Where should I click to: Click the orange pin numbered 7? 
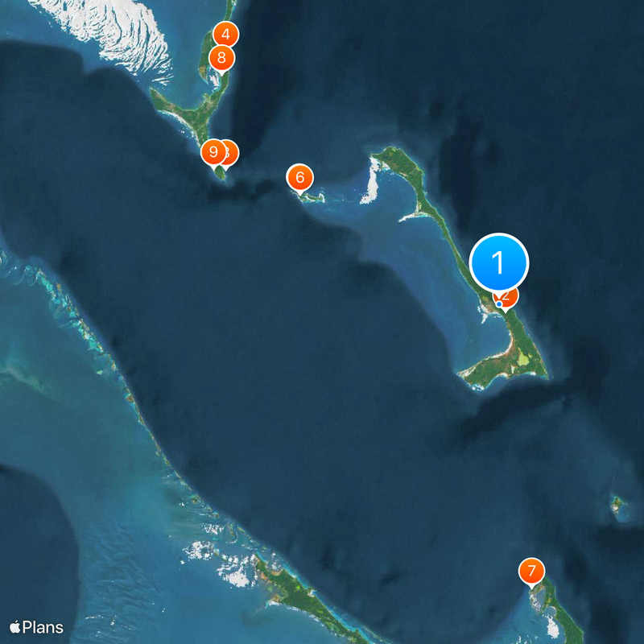(x=531, y=572)
